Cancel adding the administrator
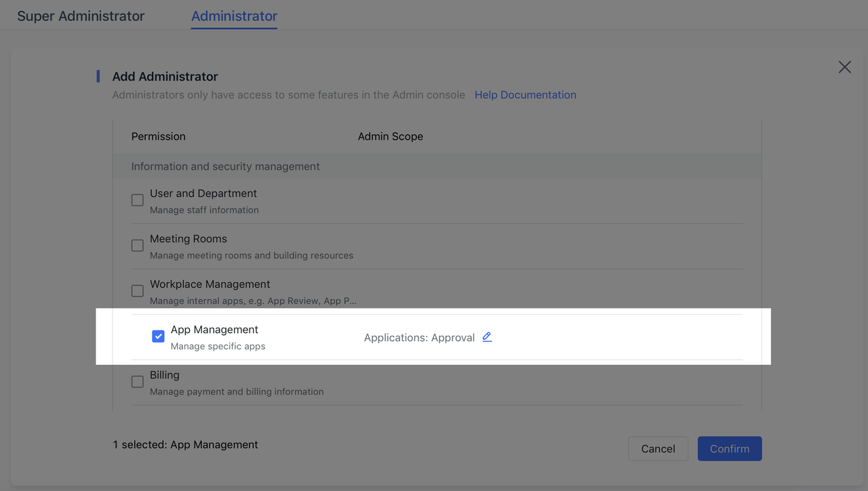This screenshot has height=491, width=868. [x=658, y=448]
